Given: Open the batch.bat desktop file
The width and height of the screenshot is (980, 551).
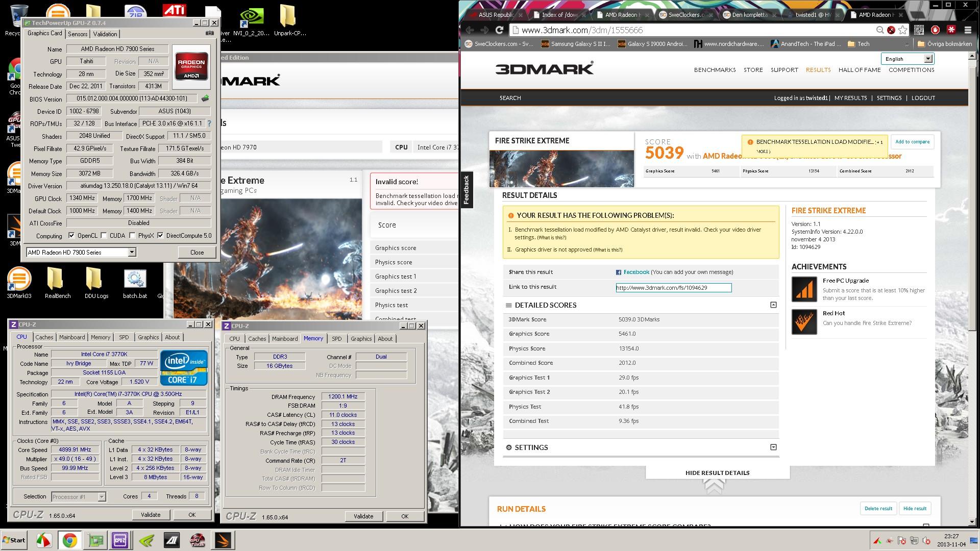Looking at the screenshot, I should click(135, 283).
